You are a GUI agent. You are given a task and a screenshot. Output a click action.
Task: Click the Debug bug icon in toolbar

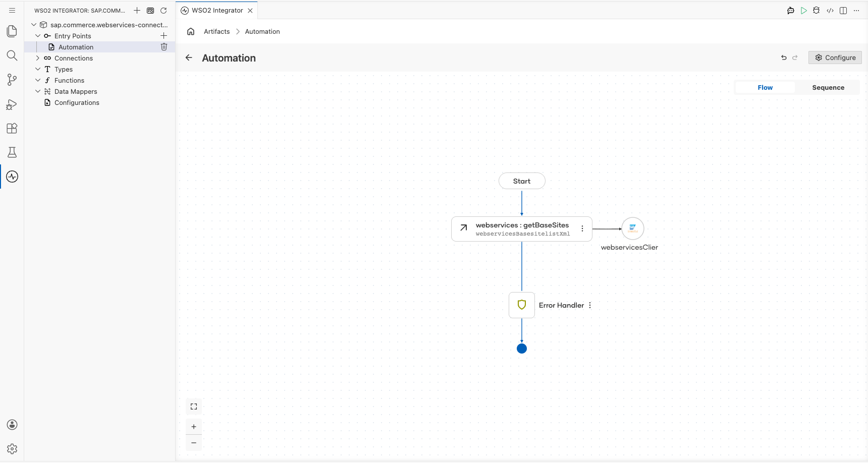pyautogui.click(x=817, y=11)
